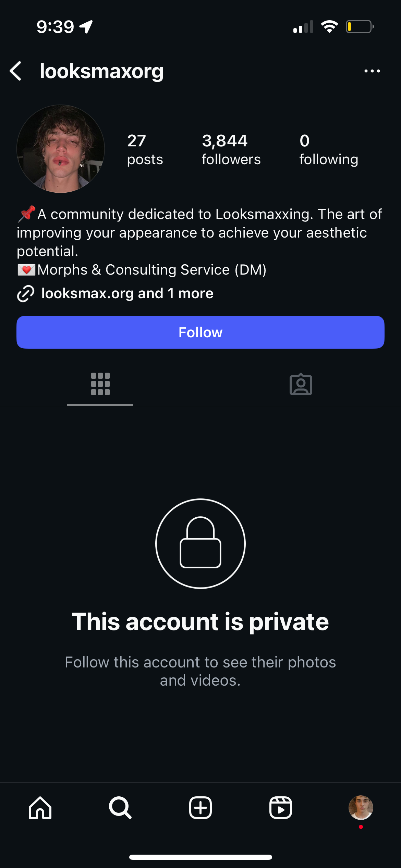Tap the 27 posts count
Viewport: 401px width, 868px height.
145,150
